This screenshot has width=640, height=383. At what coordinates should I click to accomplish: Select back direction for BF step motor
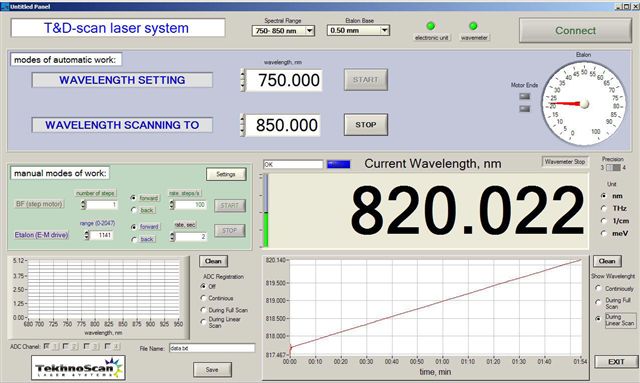point(133,210)
